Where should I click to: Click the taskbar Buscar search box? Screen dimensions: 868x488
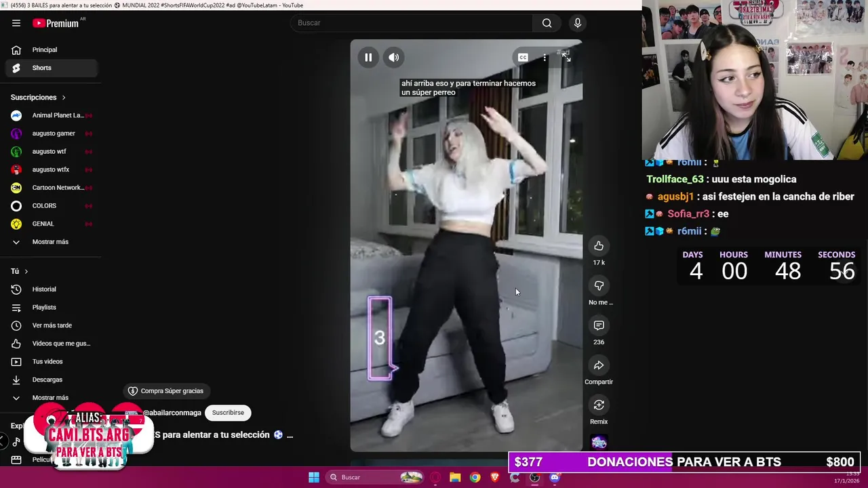(x=374, y=477)
